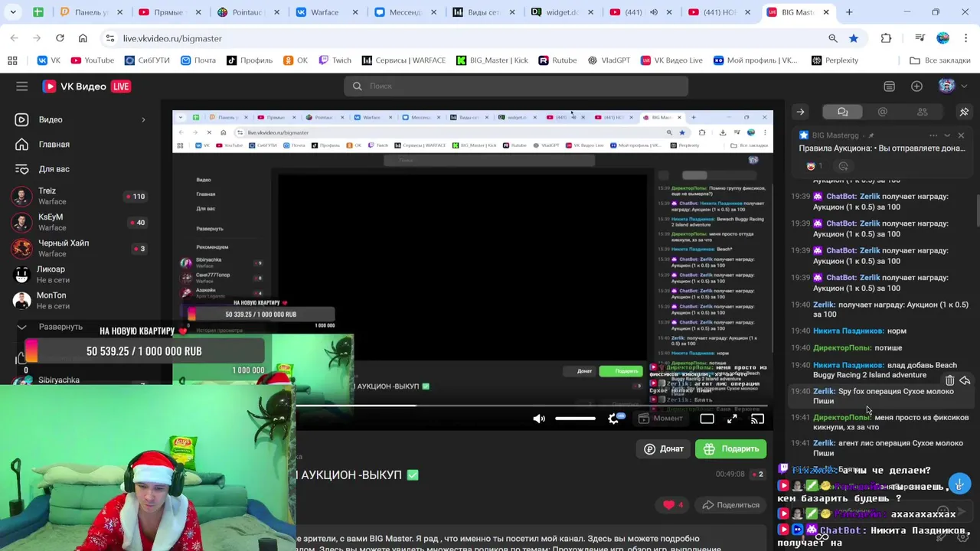Screen dimensions: 980x551
Task: Open the browser three-dots menu
Action: 965,38
